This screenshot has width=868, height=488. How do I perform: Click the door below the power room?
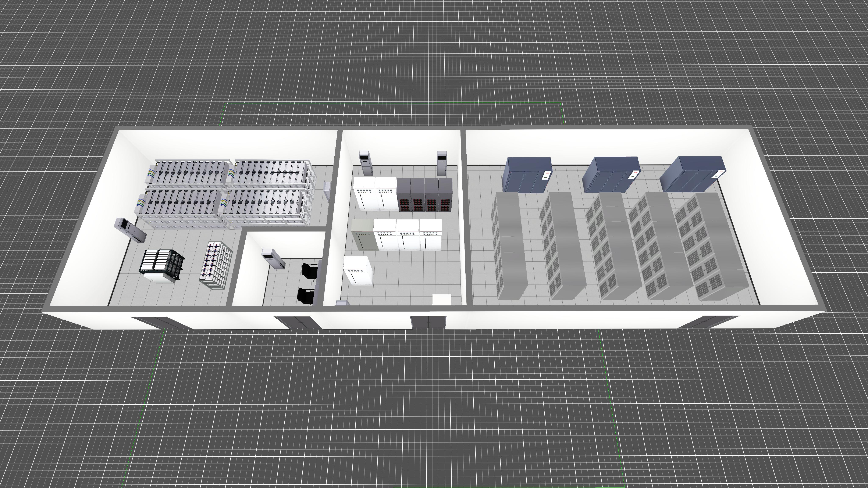point(428,322)
